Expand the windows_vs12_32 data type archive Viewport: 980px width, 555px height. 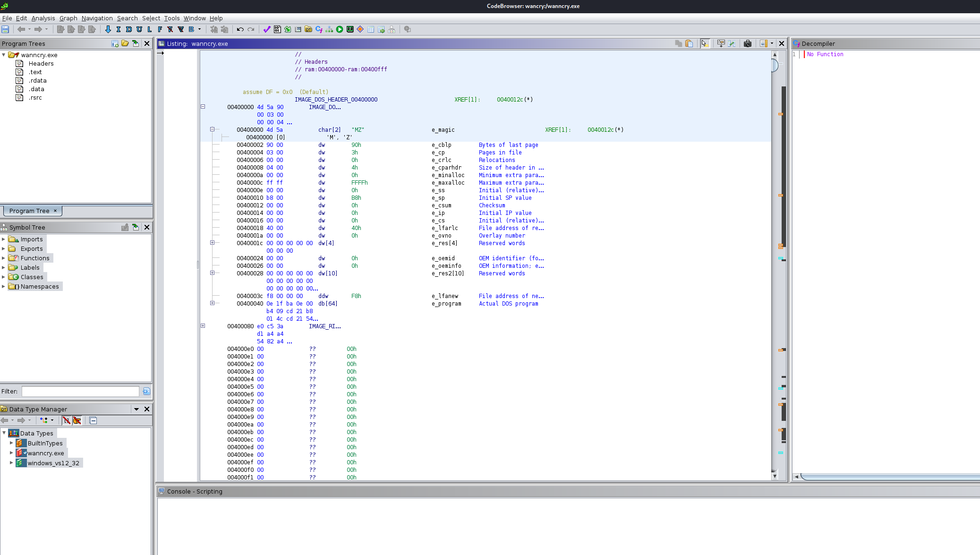tap(11, 463)
